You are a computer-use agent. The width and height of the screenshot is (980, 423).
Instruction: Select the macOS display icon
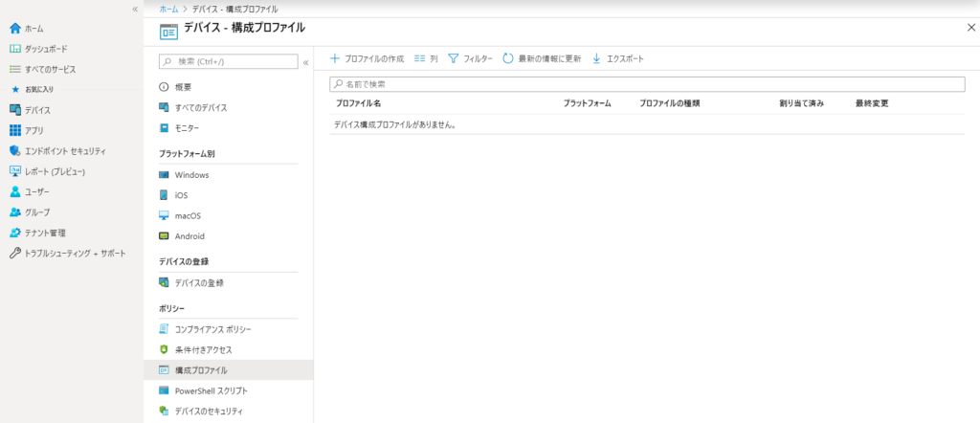tap(164, 215)
